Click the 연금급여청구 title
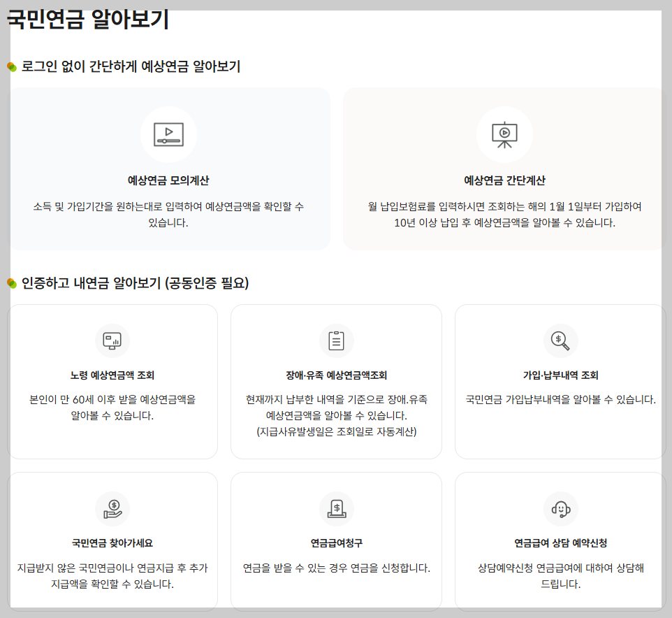672x618 pixels. point(336,542)
